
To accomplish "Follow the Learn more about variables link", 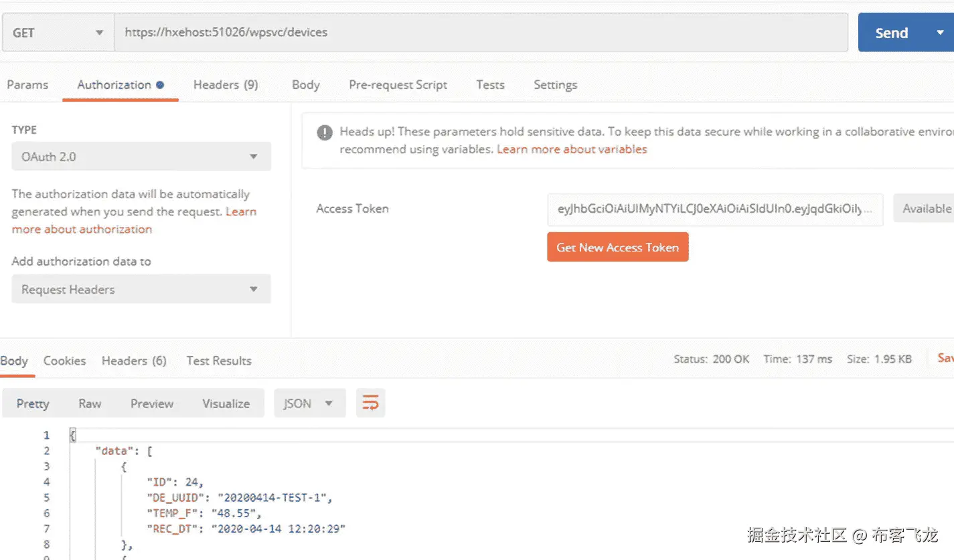I will (x=572, y=149).
